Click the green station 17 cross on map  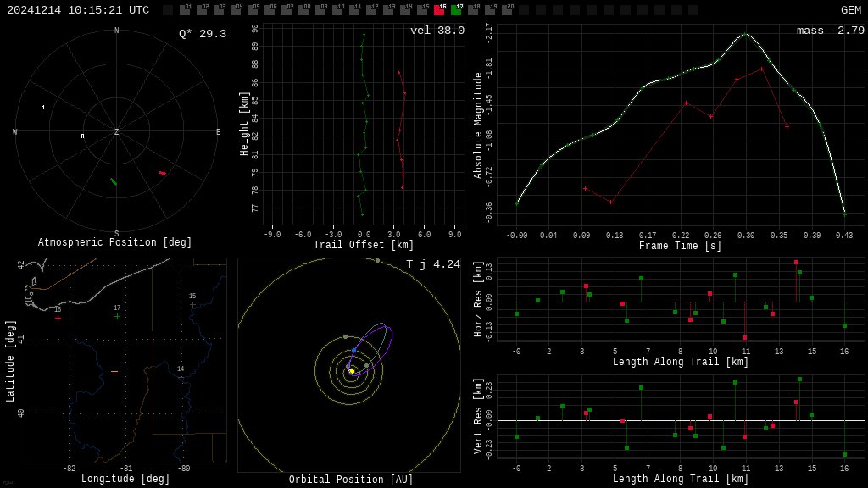click(x=117, y=317)
